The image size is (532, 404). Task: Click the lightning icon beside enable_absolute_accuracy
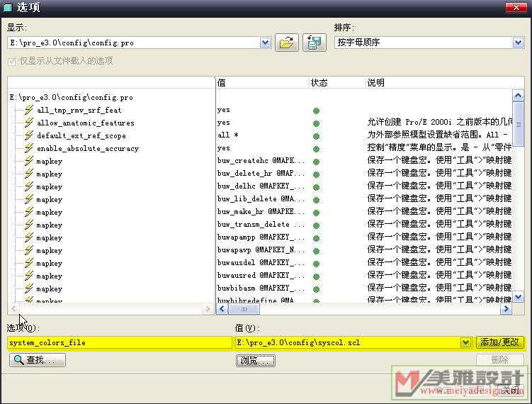[x=29, y=148]
